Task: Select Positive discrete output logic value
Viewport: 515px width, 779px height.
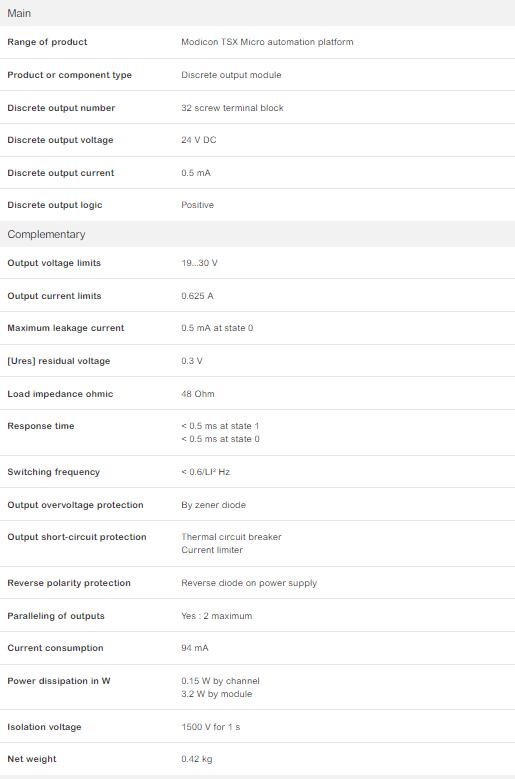Action: point(197,205)
